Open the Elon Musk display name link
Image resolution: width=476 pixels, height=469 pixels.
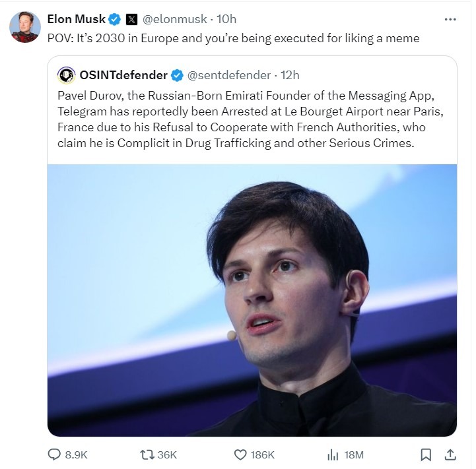76,19
